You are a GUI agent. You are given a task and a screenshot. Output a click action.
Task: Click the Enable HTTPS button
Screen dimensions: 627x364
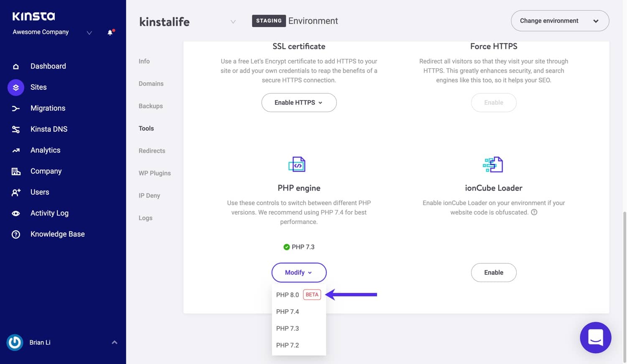pyautogui.click(x=298, y=102)
